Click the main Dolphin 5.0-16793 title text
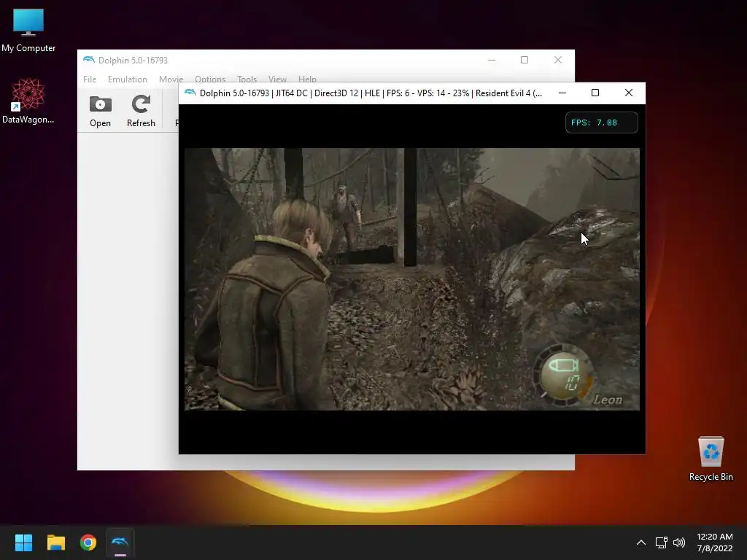The height and width of the screenshot is (560, 747). [x=133, y=61]
